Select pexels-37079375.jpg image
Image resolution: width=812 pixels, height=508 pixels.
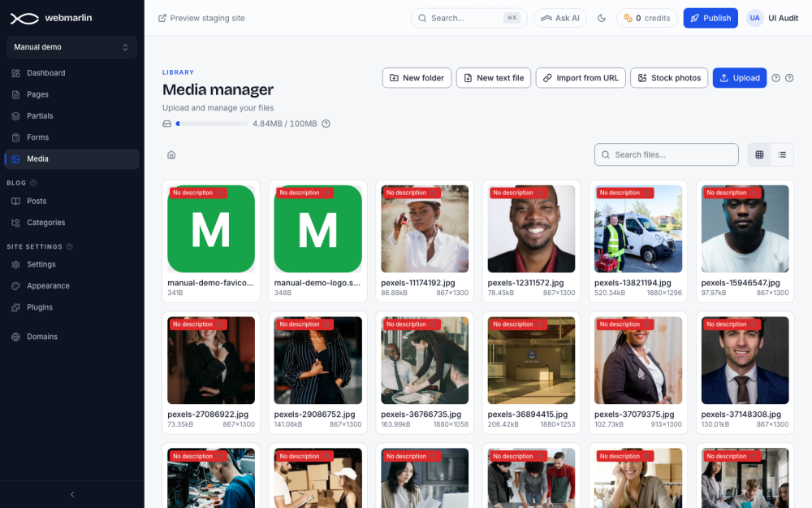tap(638, 360)
